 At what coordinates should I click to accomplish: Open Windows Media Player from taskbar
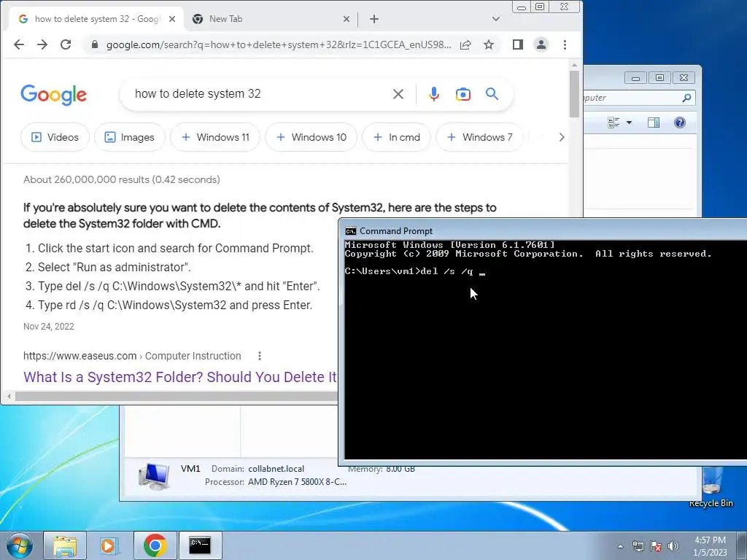coord(109,545)
